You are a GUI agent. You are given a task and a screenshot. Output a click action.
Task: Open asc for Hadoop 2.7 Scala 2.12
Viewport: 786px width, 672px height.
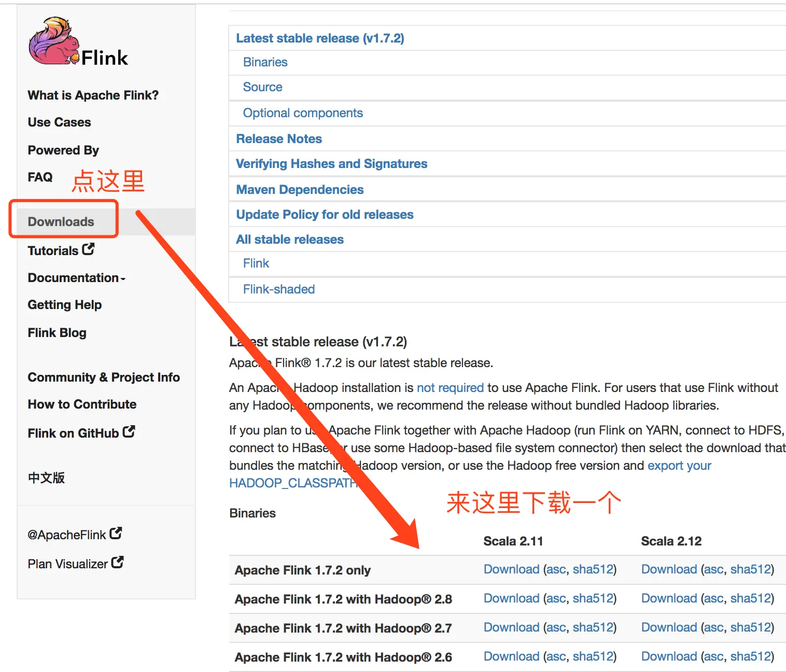[x=714, y=627]
